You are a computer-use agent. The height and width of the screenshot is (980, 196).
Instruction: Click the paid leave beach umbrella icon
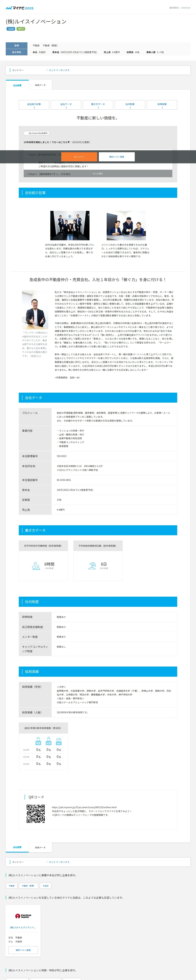pyautogui.click(x=92, y=566)
